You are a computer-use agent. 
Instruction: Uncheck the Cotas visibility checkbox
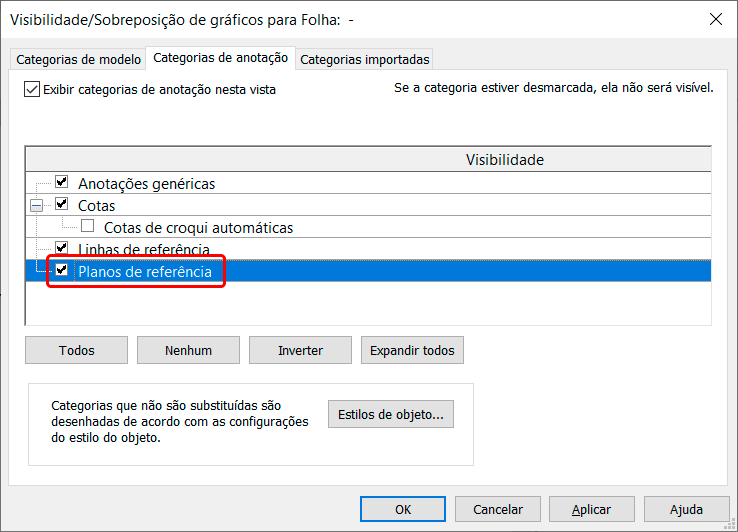[x=62, y=205]
